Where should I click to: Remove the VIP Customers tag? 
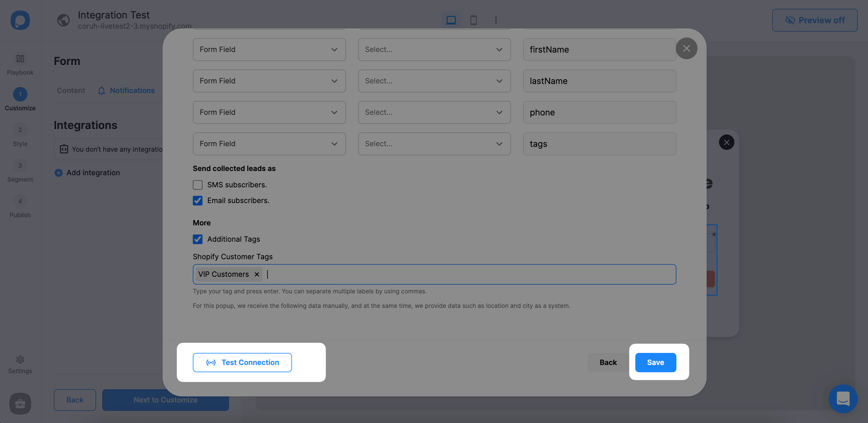(x=256, y=274)
